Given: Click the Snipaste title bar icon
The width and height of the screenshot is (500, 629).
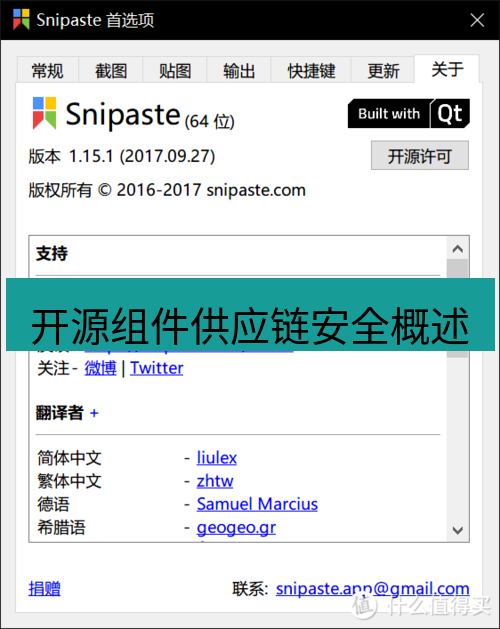Looking at the screenshot, I should [x=21, y=20].
